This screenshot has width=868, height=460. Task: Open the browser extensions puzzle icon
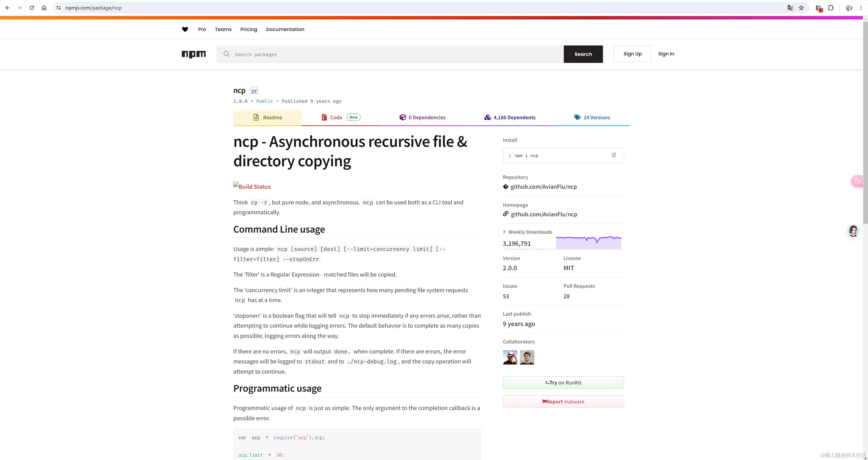831,8
